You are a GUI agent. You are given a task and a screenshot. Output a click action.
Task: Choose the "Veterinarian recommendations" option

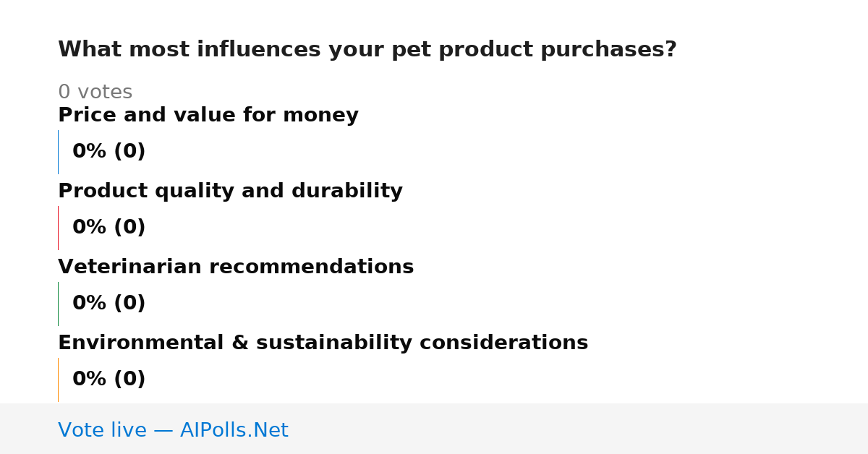click(x=236, y=267)
